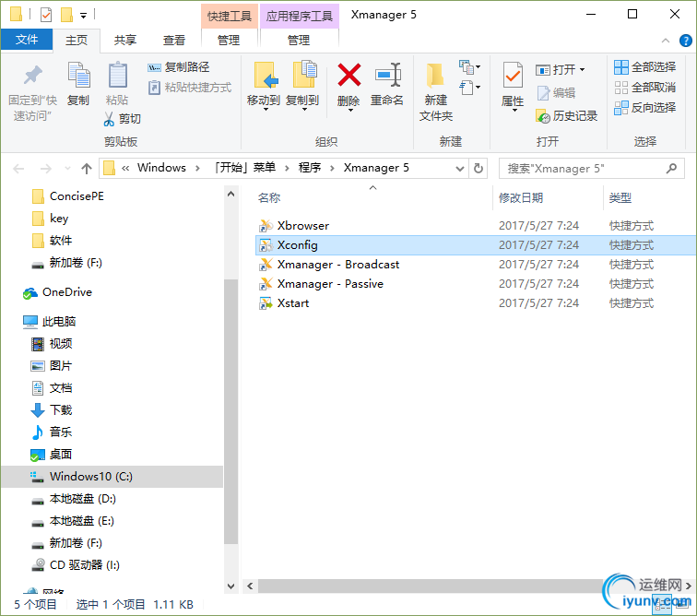The height and width of the screenshot is (616, 697).
Task: Click the 程序 breadcrumb segment
Action: pos(310,168)
